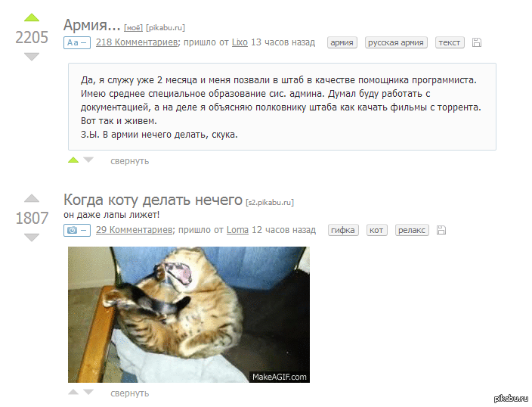Click small downvote arrow under cat gif
Image resolution: width=532 pixels, height=407 pixels.
(88, 392)
